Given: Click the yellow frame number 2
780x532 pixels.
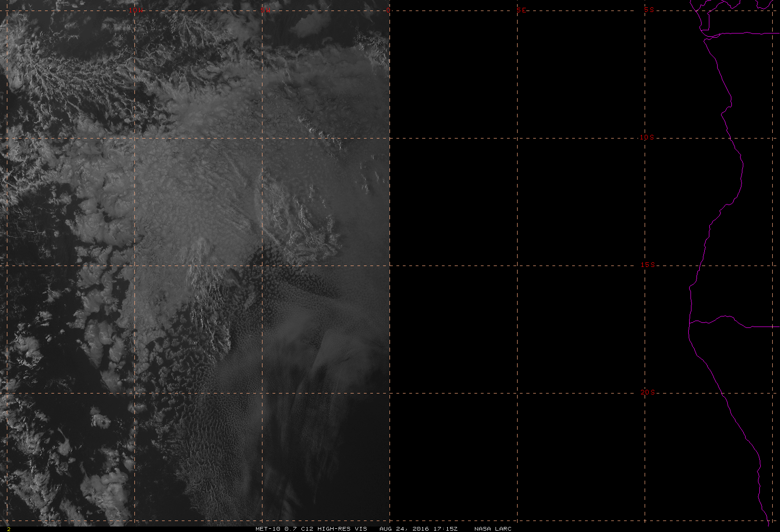Looking at the screenshot, I should [x=8, y=529].
